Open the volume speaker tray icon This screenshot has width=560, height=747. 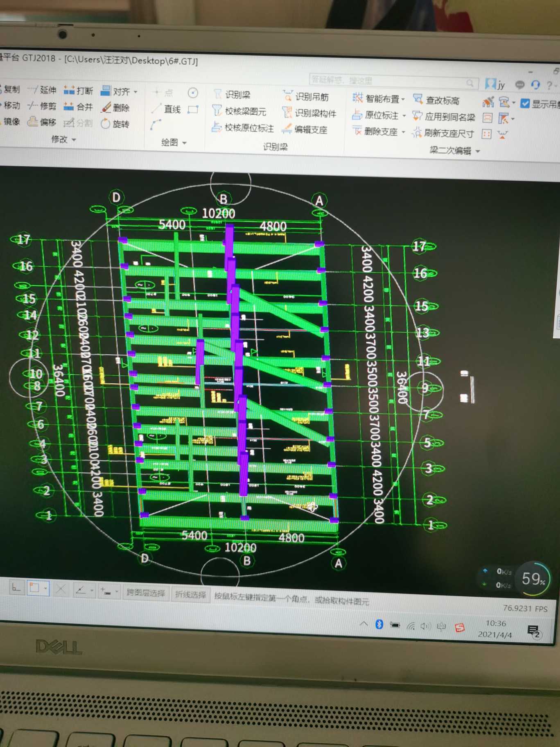tap(426, 626)
